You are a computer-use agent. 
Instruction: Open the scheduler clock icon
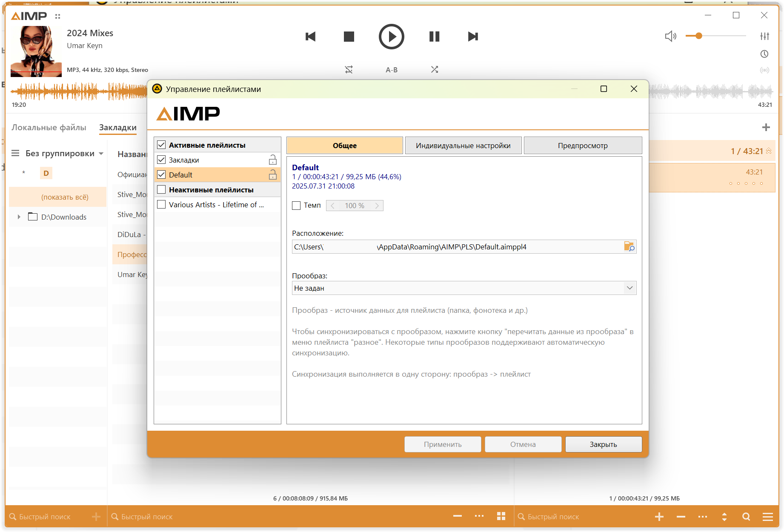(x=765, y=54)
